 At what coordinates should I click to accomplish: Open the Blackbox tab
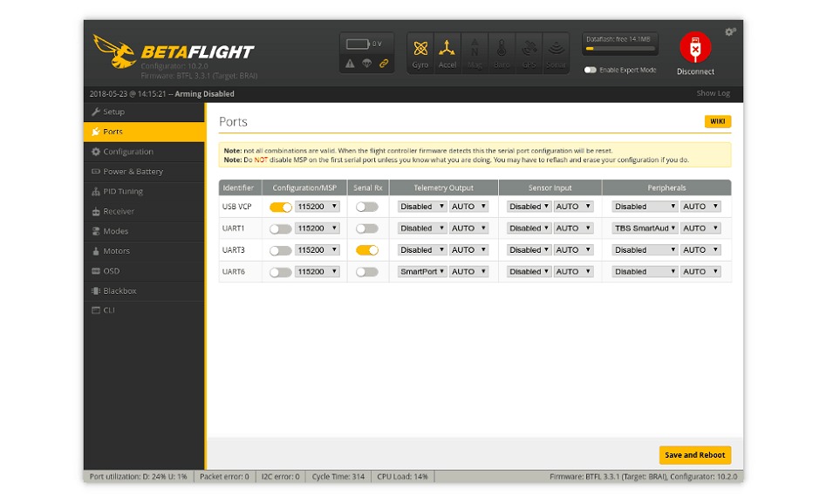pyautogui.click(x=144, y=291)
